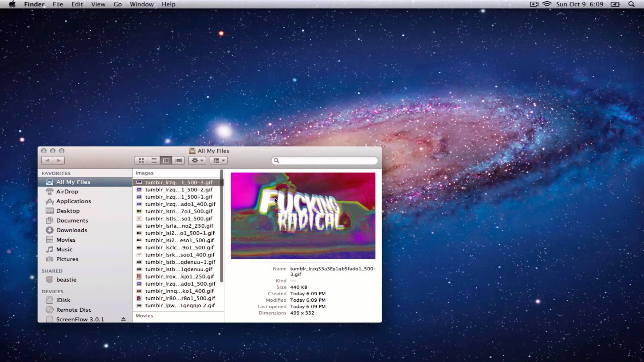Expand the Images section header
644x362 pixels.
144,172
